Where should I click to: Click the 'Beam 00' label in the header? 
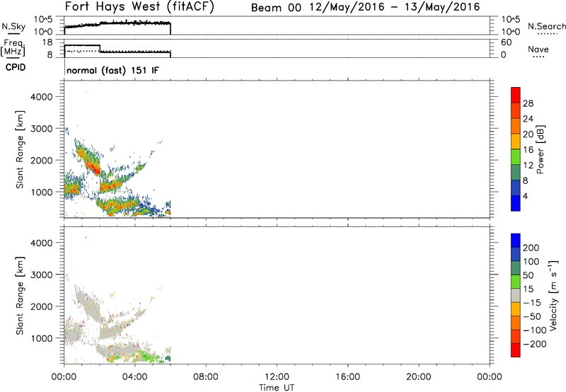click(276, 8)
